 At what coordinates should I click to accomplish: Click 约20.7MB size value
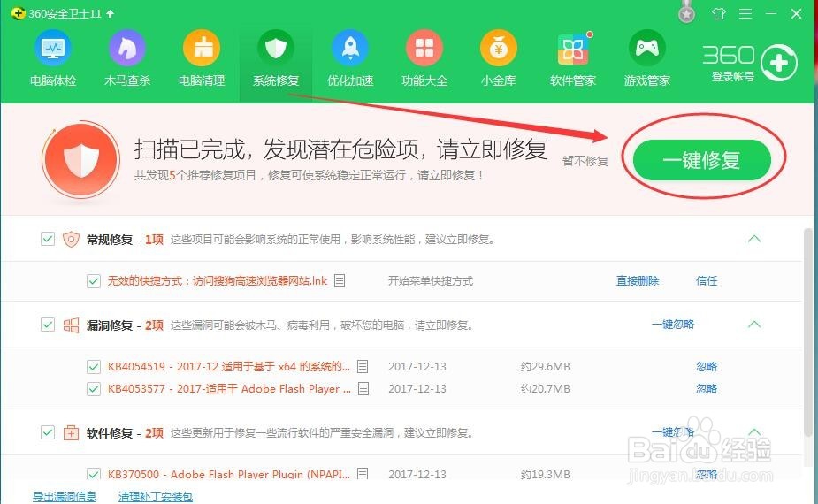[x=545, y=388]
